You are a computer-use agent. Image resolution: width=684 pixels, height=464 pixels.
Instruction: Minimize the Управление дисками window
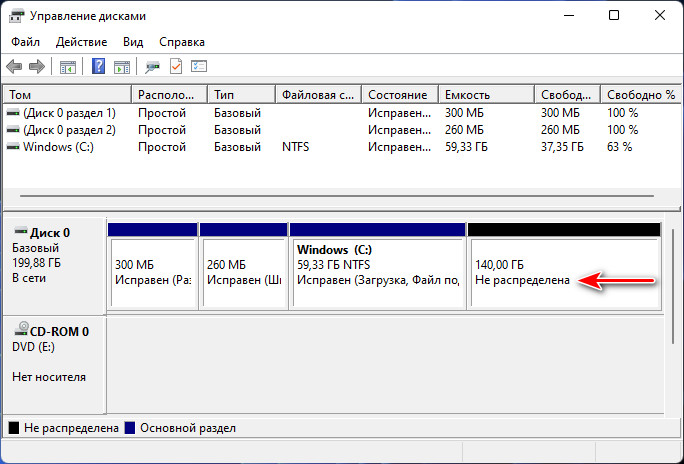[569, 16]
